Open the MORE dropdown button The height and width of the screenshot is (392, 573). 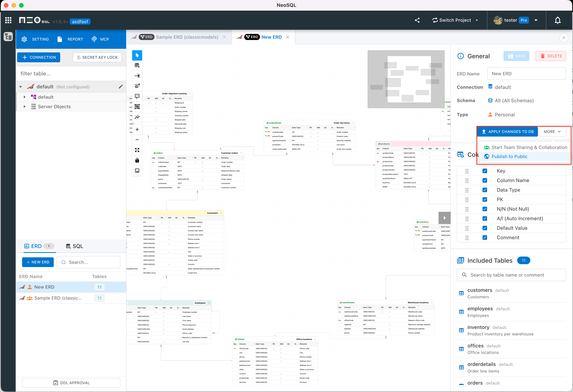[x=552, y=132]
